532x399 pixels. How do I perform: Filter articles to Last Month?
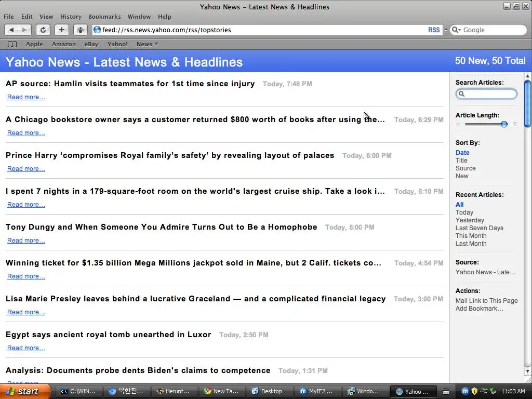(x=471, y=244)
